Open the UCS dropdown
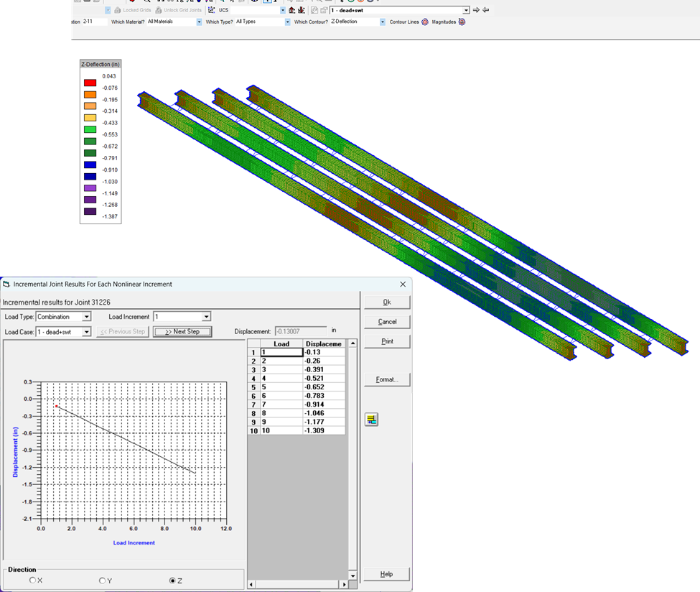The height and width of the screenshot is (592, 700). 283,10
